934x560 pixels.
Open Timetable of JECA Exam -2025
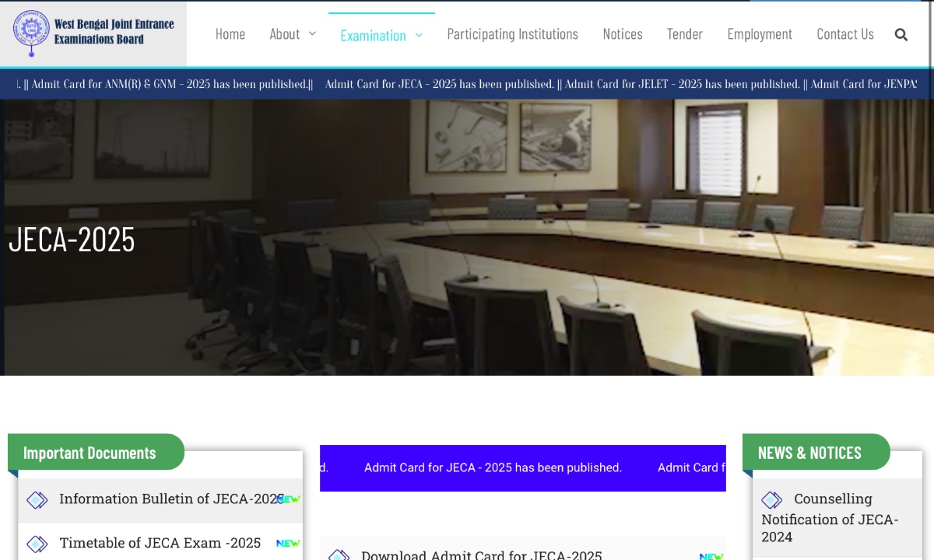point(160,543)
